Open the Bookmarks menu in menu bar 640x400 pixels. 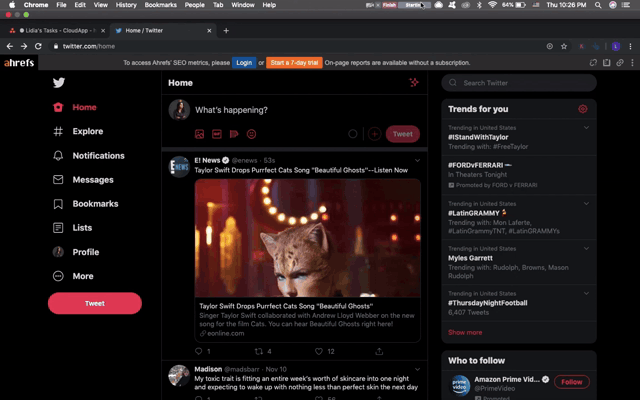[x=160, y=5]
